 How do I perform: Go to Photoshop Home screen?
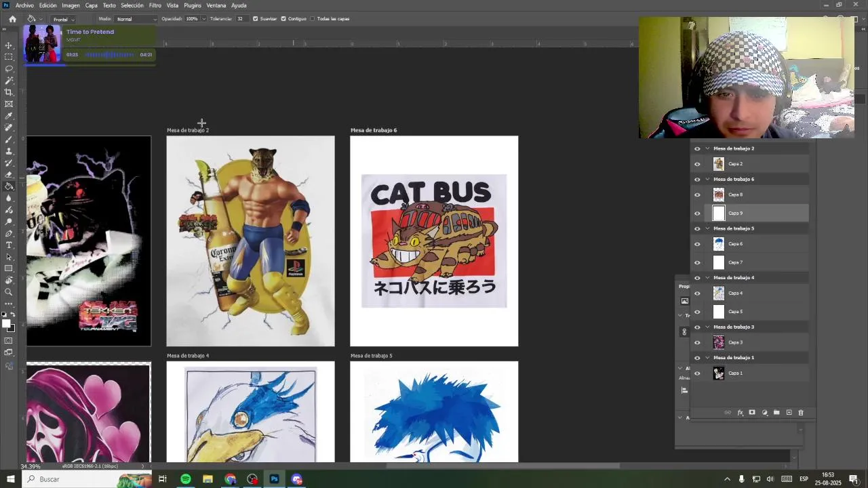tap(12, 19)
